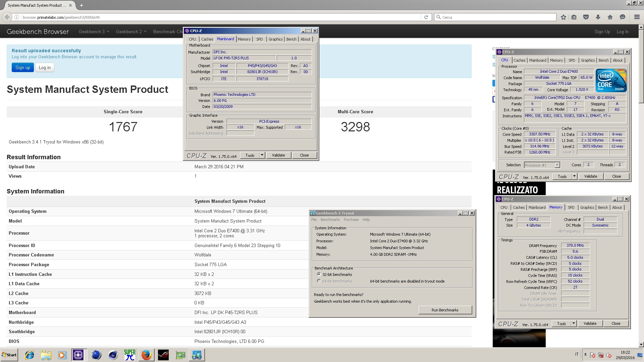This screenshot has width=644, height=362.
Task: Open Tools dropdown arrow in CPU tab CPU-Z window
Action: coord(574,176)
